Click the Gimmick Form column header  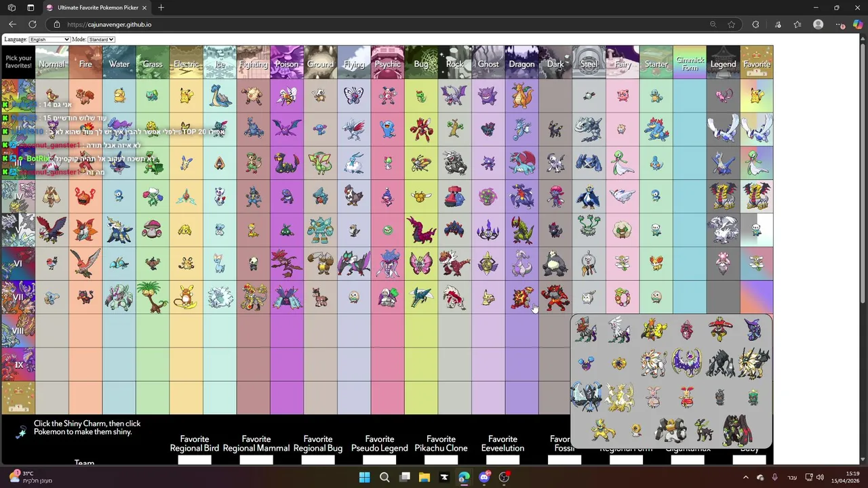[x=690, y=62]
